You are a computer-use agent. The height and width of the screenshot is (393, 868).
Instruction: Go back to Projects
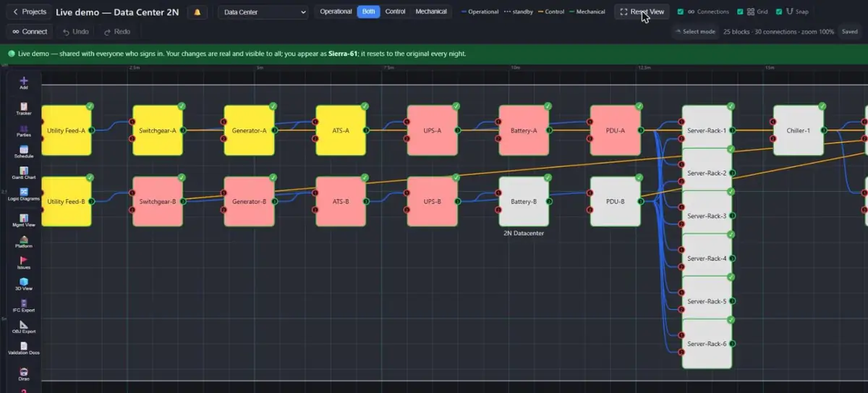[29, 12]
